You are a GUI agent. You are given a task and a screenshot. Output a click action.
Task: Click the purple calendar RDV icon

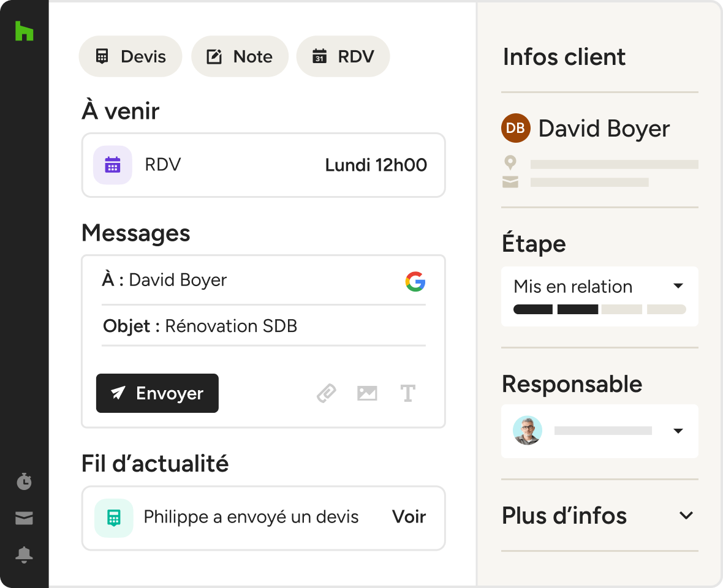tap(113, 165)
